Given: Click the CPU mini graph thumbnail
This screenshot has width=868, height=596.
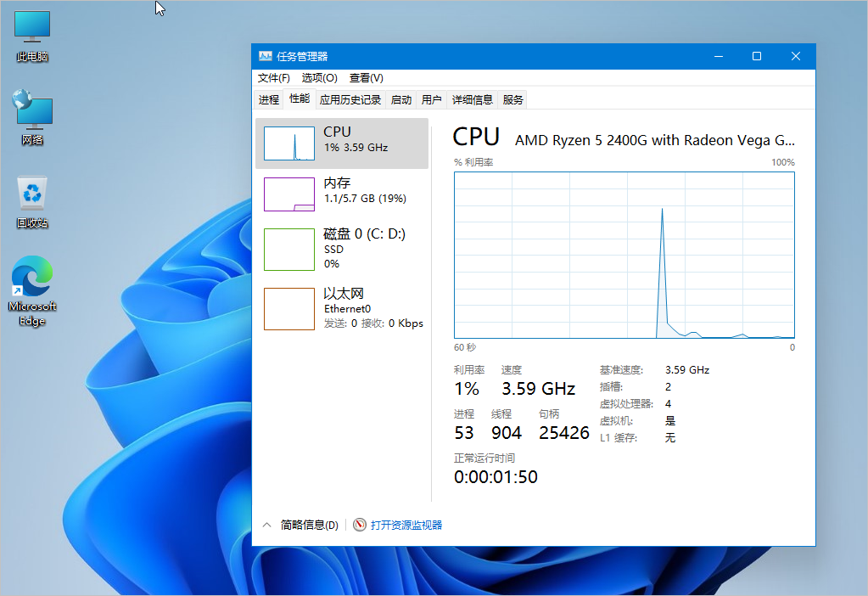Looking at the screenshot, I should [x=289, y=143].
